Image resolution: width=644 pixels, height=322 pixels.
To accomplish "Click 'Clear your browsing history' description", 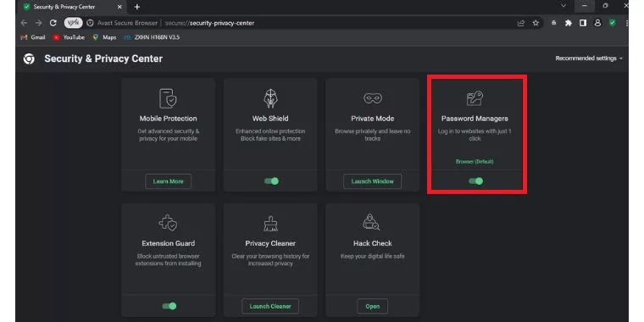I will click(270, 260).
